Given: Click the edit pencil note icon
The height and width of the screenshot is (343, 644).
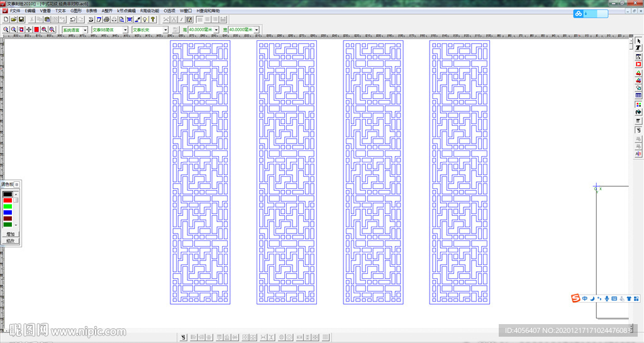Looking at the screenshot, I should tap(189, 20).
